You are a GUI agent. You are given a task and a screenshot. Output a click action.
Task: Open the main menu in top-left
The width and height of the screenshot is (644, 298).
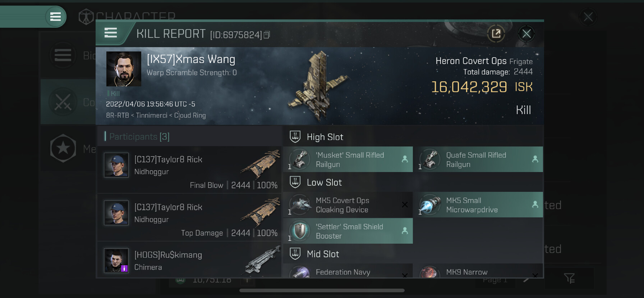pos(55,17)
